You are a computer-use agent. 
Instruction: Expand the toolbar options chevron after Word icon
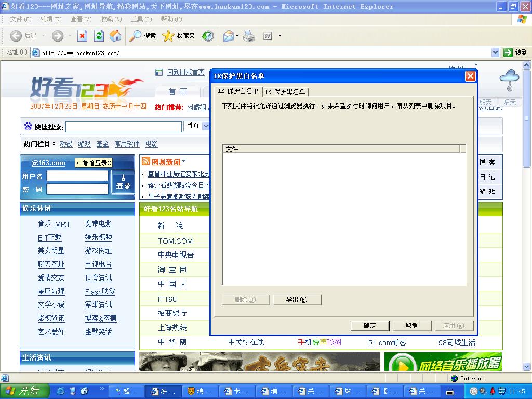click(x=280, y=35)
